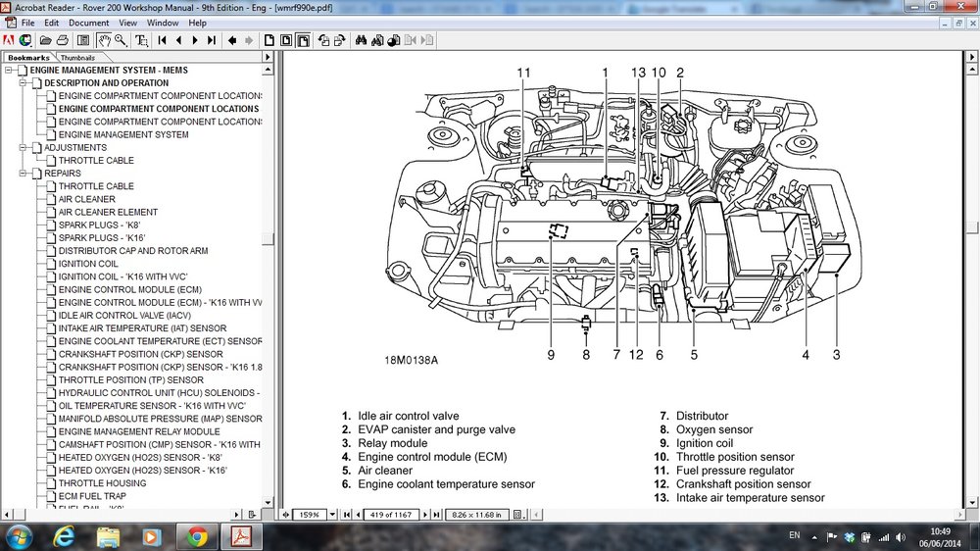Rotate view clockwise icon
Viewport: 980px width, 551px height.
click(x=340, y=40)
